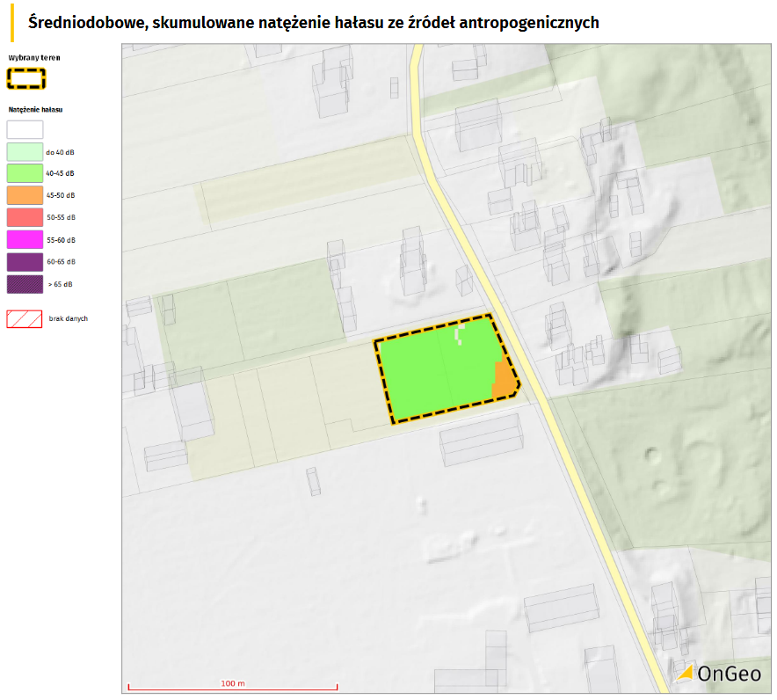The image size is (777, 700).
Task: Click the long building outline south of the plot
Action: pos(480,439)
